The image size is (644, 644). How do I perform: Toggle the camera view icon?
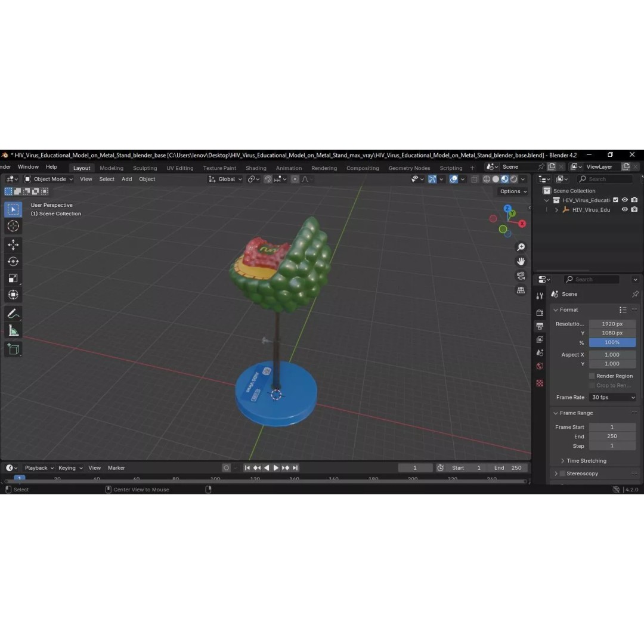coord(521,275)
